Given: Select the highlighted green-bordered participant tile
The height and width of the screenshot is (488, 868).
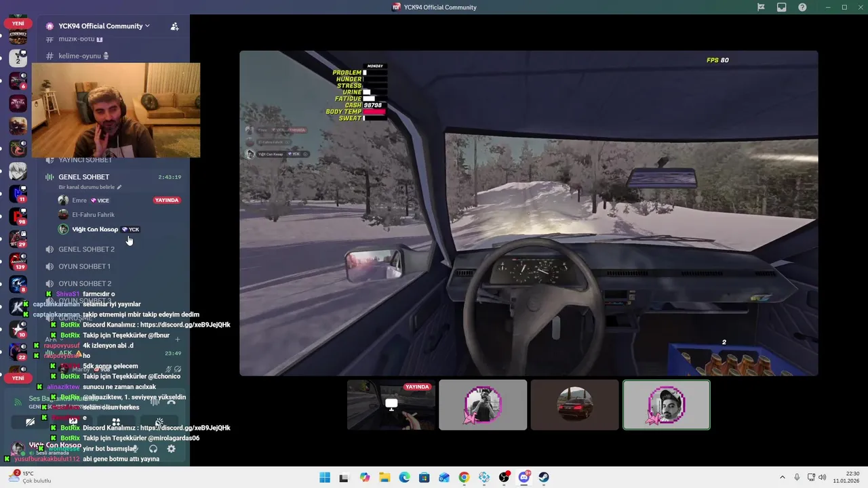Looking at the screenshot, I should click(667, 405).
